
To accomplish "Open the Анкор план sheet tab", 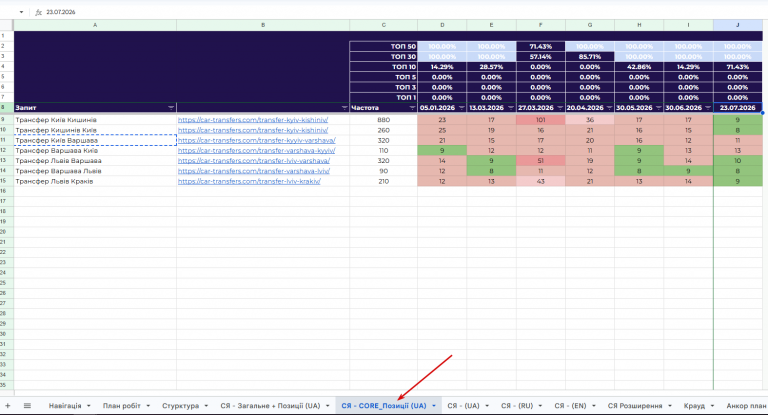I will [746, 406].
